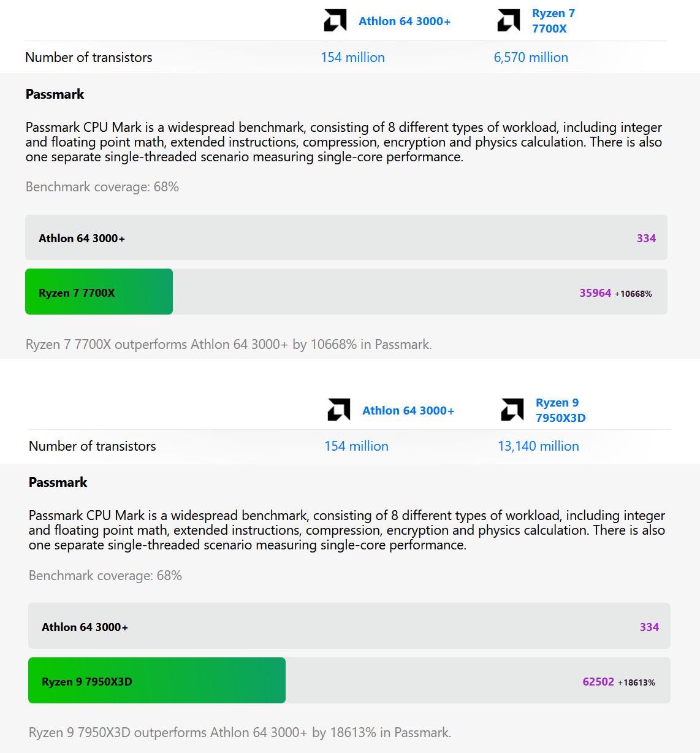Click Athlon 64 3000+ bar above Ryzen 7 bar
The width and height of the screenshot is (700, 753).
click(346, 238)
